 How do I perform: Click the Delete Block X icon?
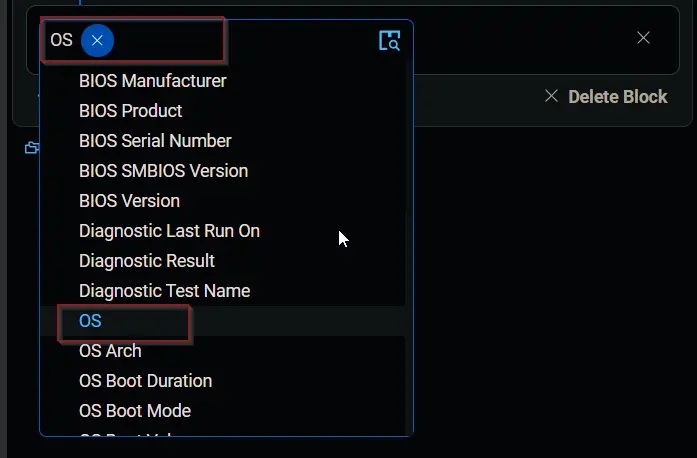point(551,96)
